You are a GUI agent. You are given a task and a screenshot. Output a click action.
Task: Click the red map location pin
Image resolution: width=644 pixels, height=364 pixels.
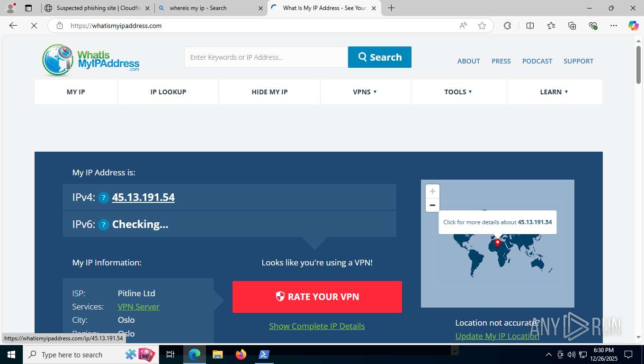point(497,243)
